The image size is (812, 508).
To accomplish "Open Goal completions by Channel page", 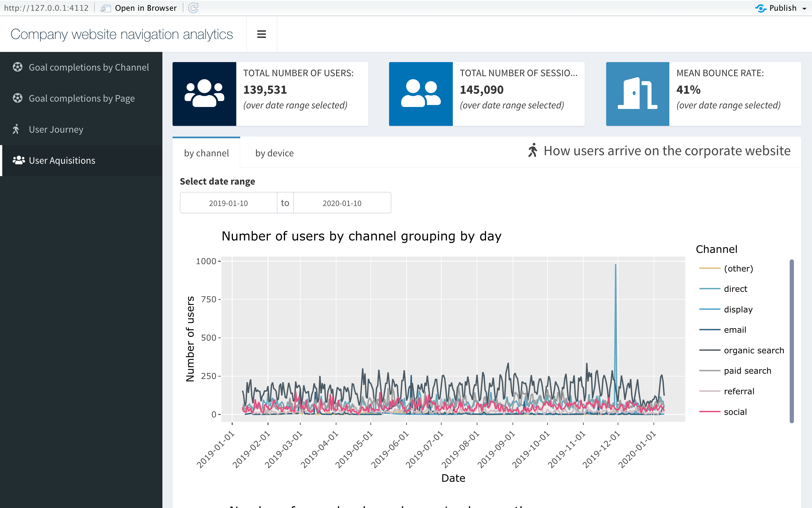I will coord(81,67).
